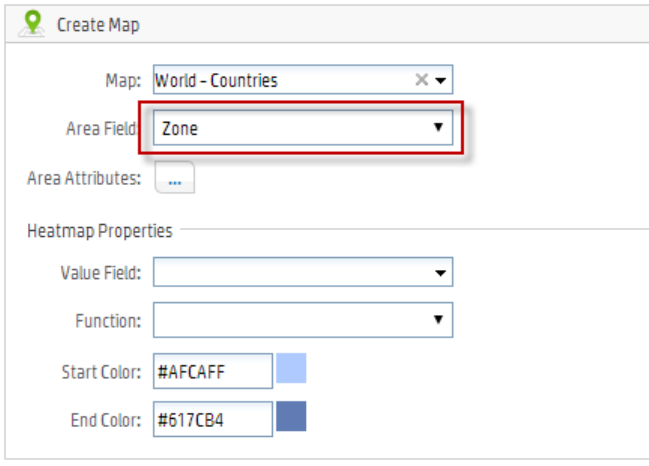The height and width of the screenshot is (466, 649).
Task: Click the End Color hex input field
Action: 213,419
